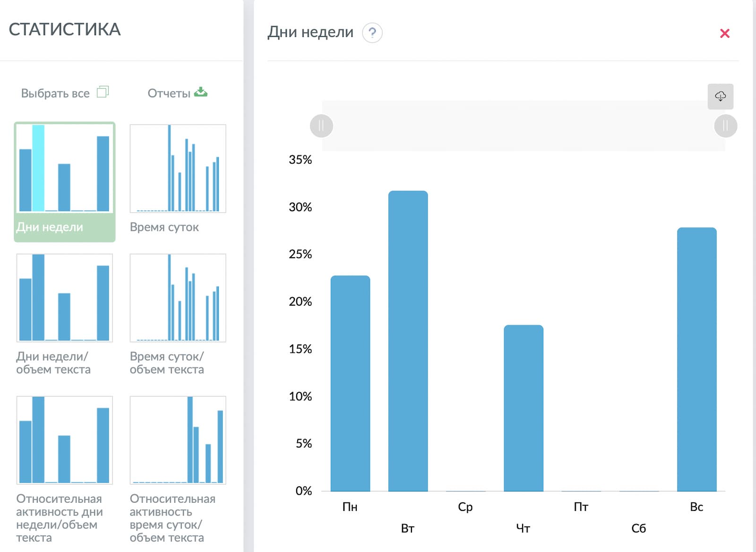756x552 pixels.
Task: Click the Вт bar in chart
Action: point(408,341)
